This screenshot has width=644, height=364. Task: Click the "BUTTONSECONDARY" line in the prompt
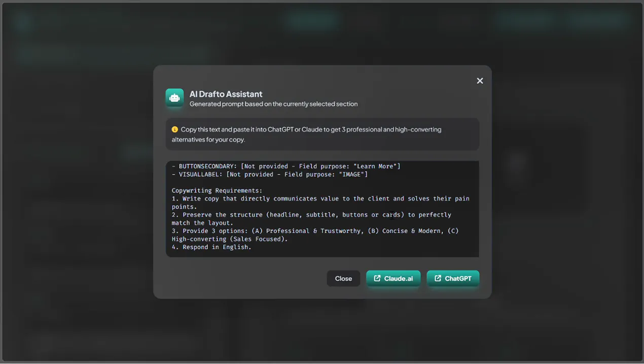pyautogui.click(x=286, y=166)
